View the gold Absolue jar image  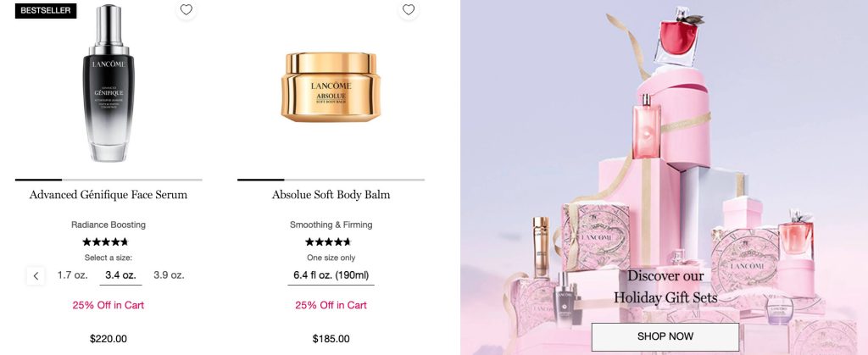[x=331, y=86]
